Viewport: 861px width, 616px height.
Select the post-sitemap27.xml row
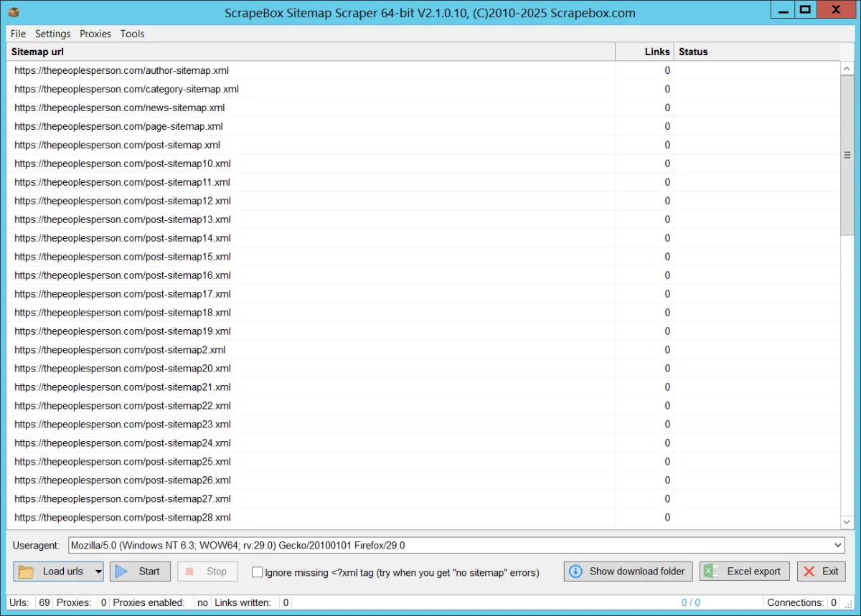click(423, 499)
